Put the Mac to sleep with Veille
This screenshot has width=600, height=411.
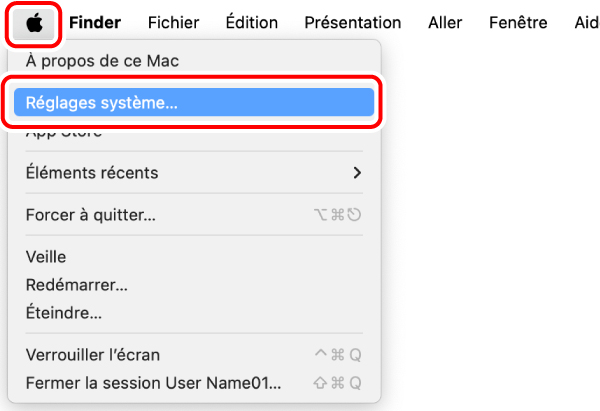[46, 257]
